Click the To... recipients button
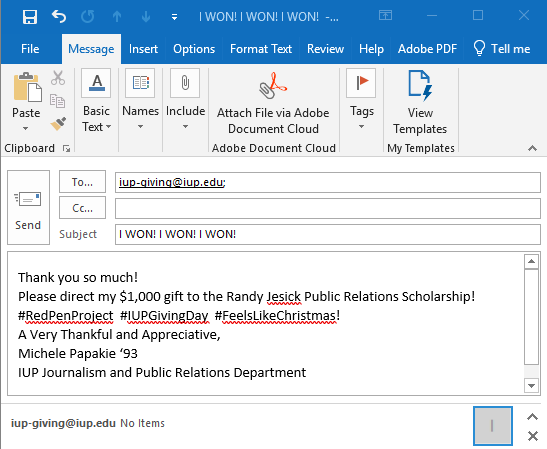Image resolution: width=547 pixels, height=449 pixels. pyautogui.click(x=82, y=182)
